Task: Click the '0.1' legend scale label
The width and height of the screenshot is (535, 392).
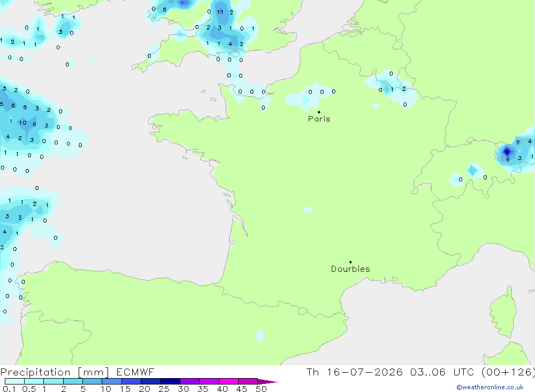Action: 9,389
